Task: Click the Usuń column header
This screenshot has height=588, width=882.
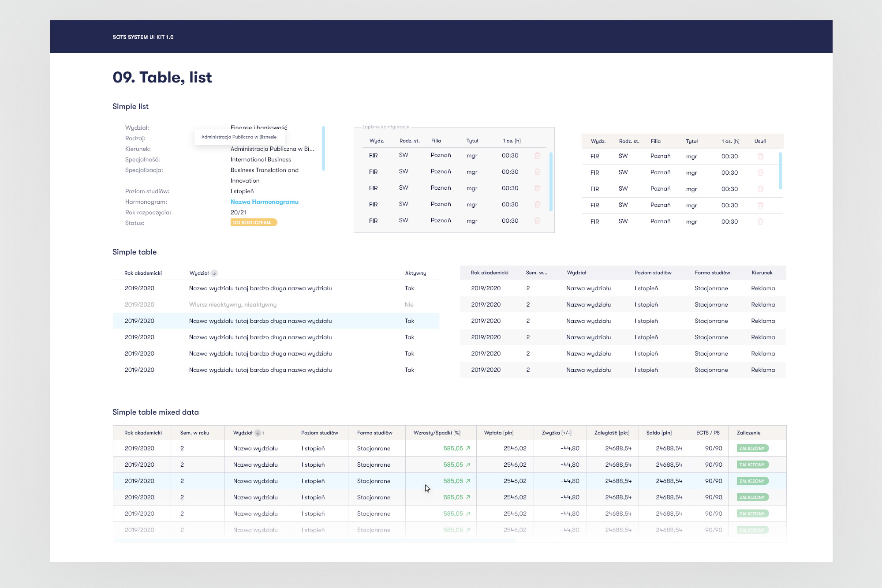Action: 760,141
